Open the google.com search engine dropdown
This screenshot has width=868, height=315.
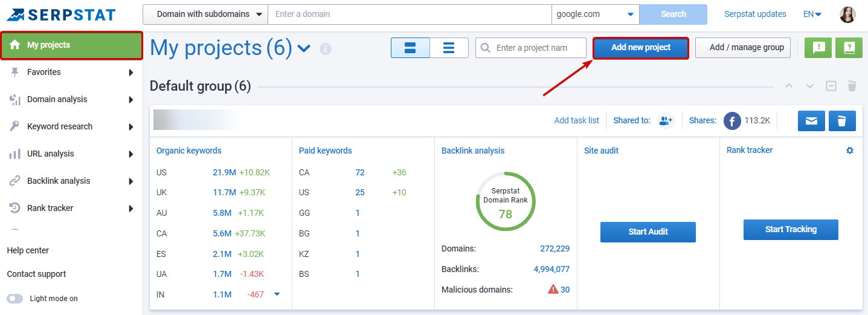tap(596, 15)
